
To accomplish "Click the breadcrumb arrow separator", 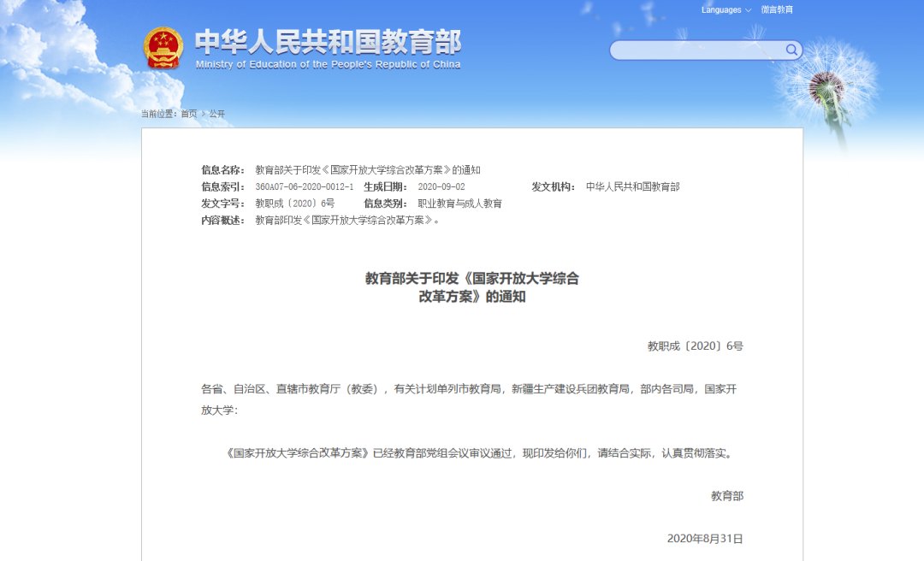I will click(203, 114).
